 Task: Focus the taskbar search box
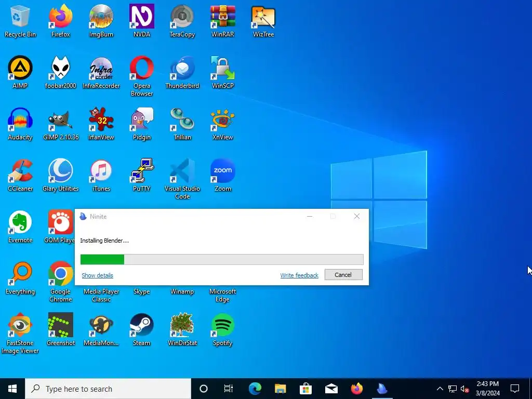(x=108, y=389)
